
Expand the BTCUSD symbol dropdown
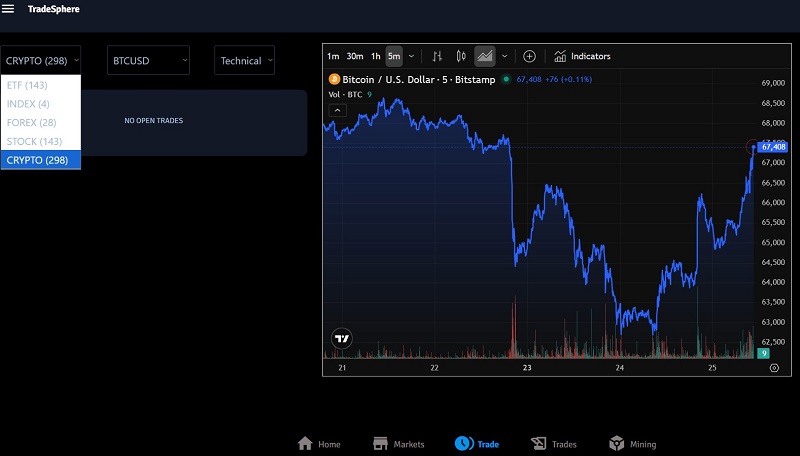tap(148, 61)
